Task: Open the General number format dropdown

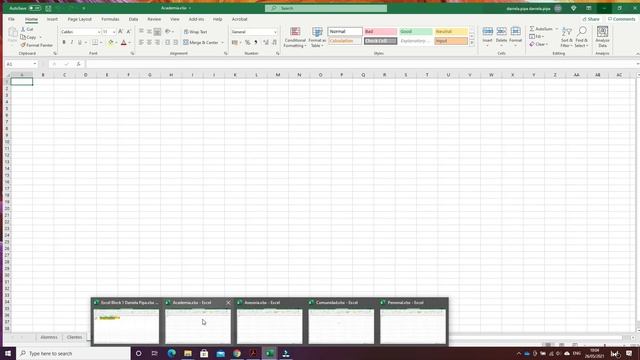Action: [x=275, y=32]
